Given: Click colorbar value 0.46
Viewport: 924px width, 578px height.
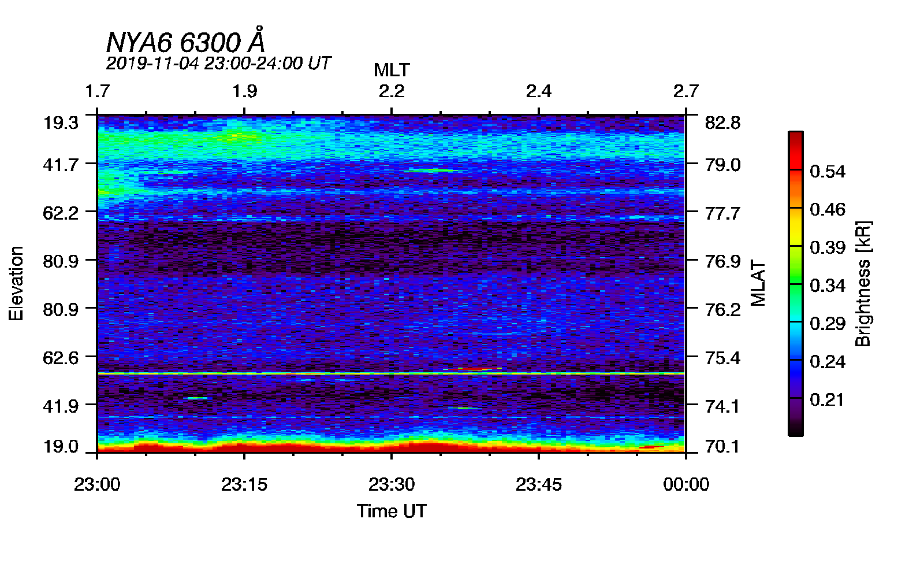Looking at the screenshot, I should [x=828, y=209].
